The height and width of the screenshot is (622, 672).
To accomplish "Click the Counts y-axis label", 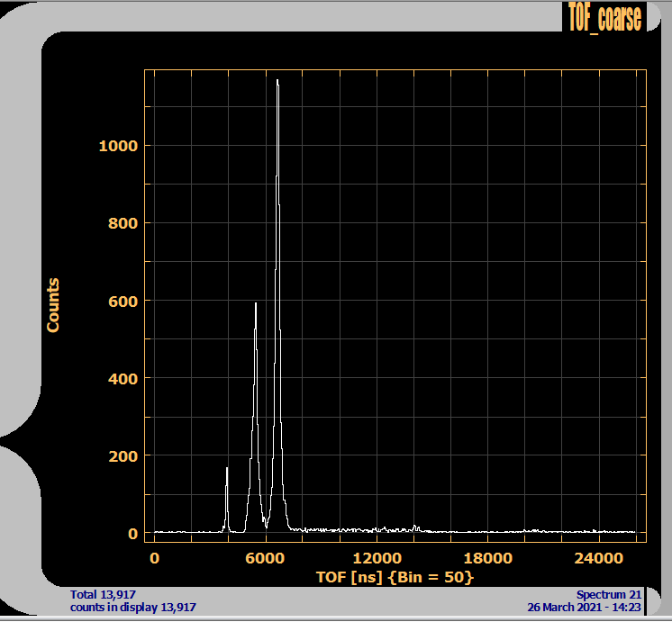I will click(x=53, y=305).
